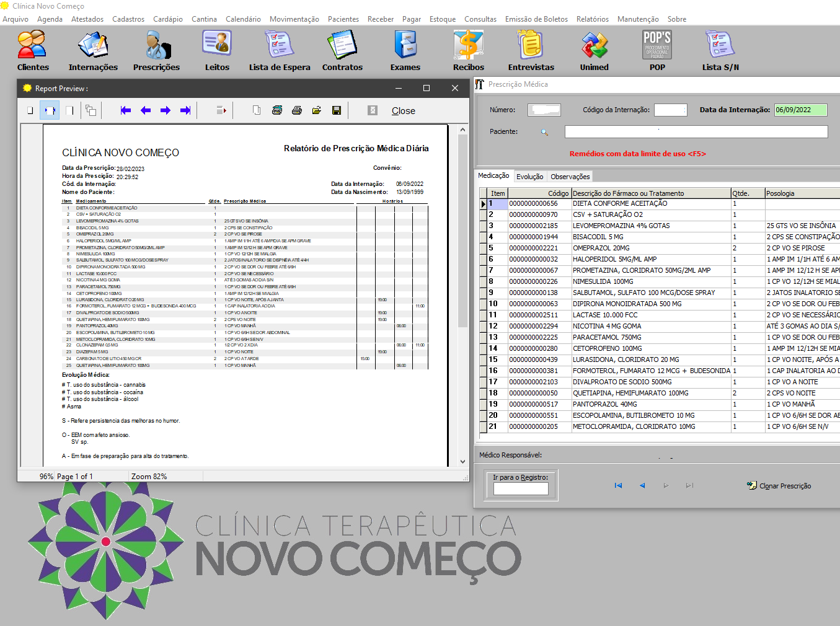Screen dimensions: 840x626
Task: Open the Emissão de Boletos menu
Action: (536, 19)
